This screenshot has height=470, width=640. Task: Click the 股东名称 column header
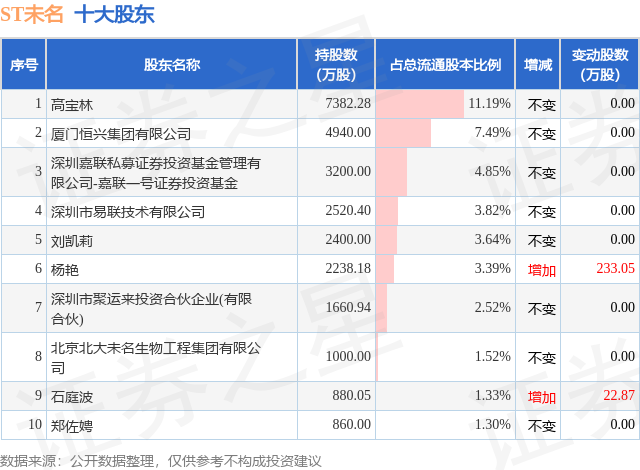point(172,64)
